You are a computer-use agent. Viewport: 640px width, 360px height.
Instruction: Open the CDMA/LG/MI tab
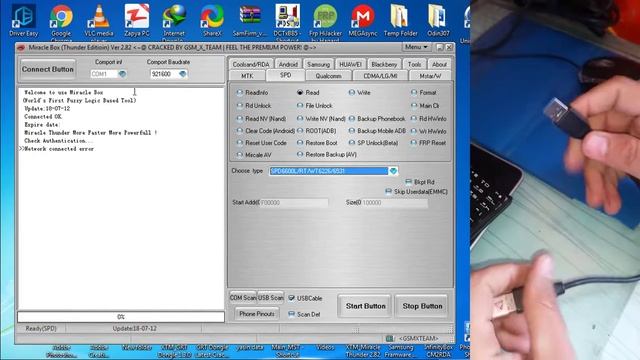tap(380, 76)
